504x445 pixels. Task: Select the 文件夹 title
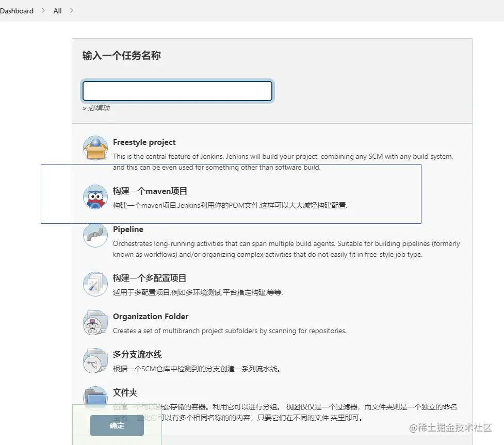125,392
